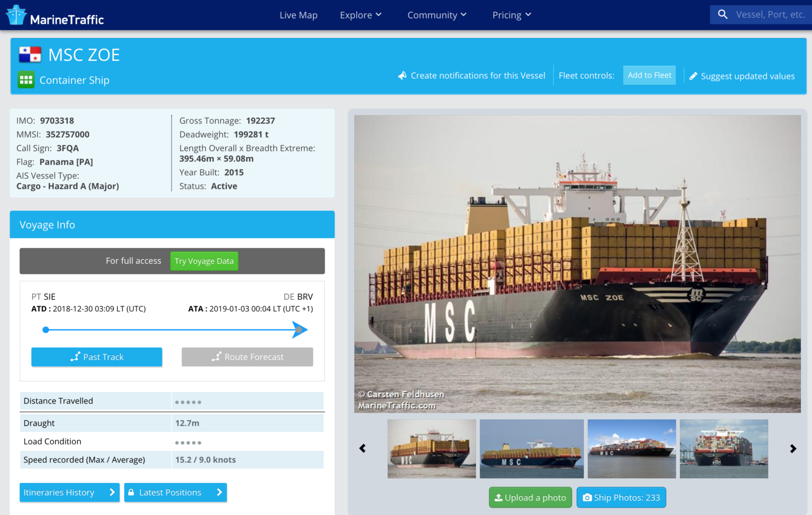Click Cargo - Hazard A (Major) type

pyautogui.click(x=67, y=186)
